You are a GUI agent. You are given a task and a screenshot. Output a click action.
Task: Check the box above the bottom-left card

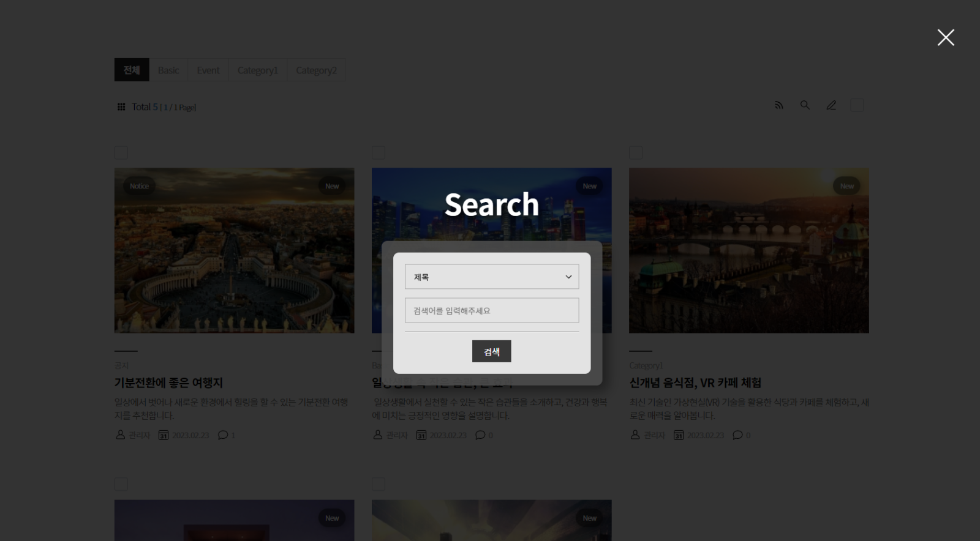tap(121, 484)
